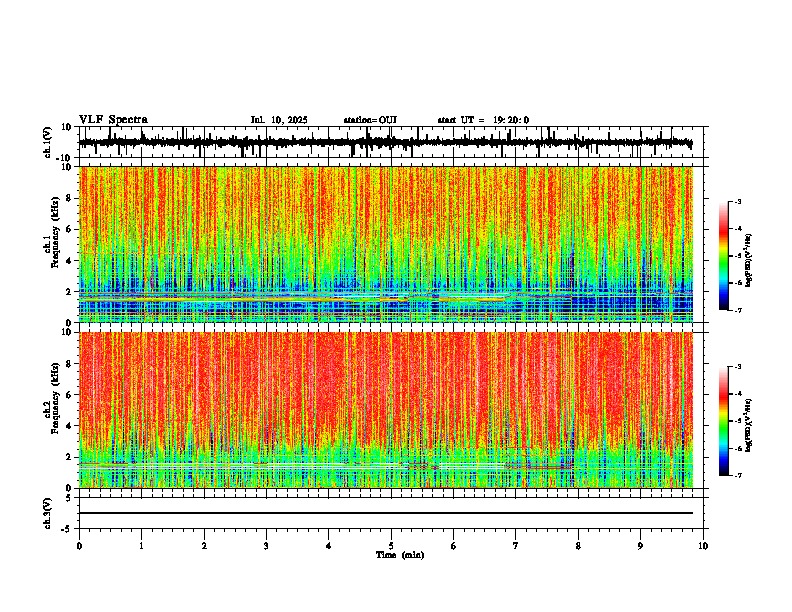Click the "4" kHz tick of ch.2 spectrogram

pos(70,426)
